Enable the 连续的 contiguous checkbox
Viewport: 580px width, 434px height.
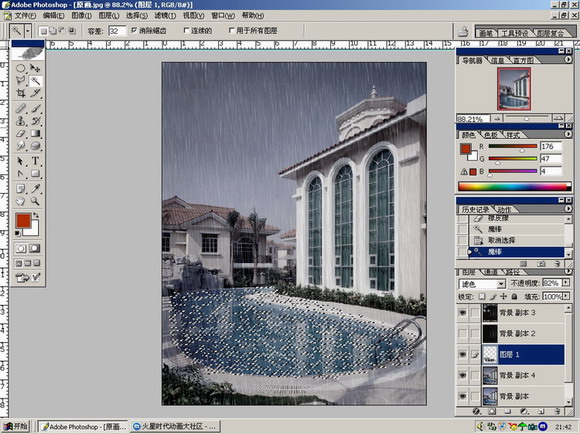(x=186, y=30)
